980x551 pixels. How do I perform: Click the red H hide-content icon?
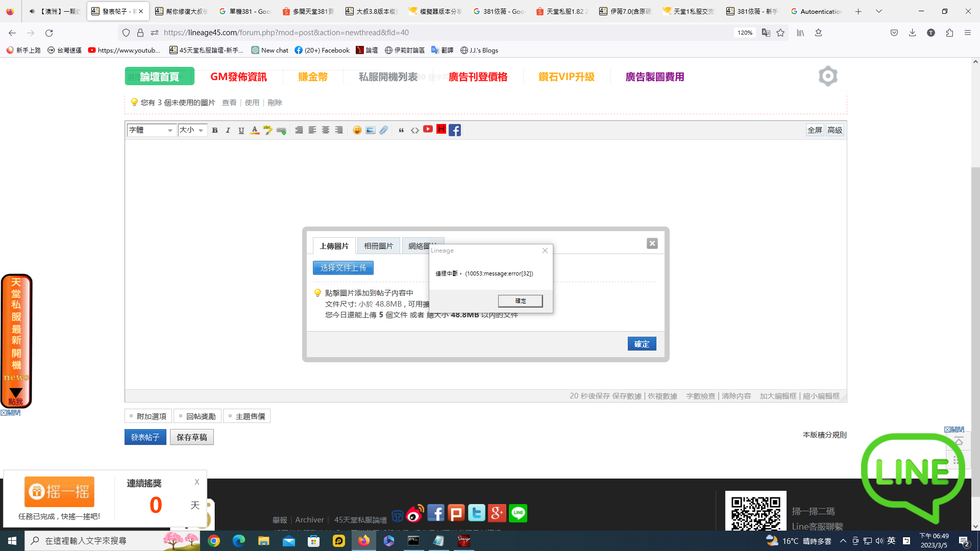pos(441,129)
